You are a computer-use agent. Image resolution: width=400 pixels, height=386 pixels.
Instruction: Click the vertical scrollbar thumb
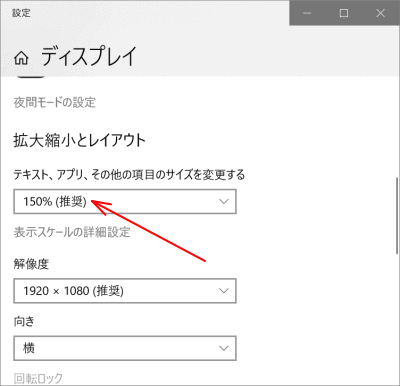(397, 216)
